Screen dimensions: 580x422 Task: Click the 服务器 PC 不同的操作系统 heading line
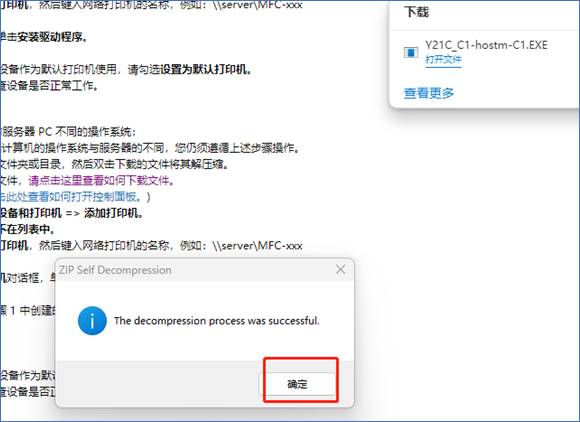(68, 132)
